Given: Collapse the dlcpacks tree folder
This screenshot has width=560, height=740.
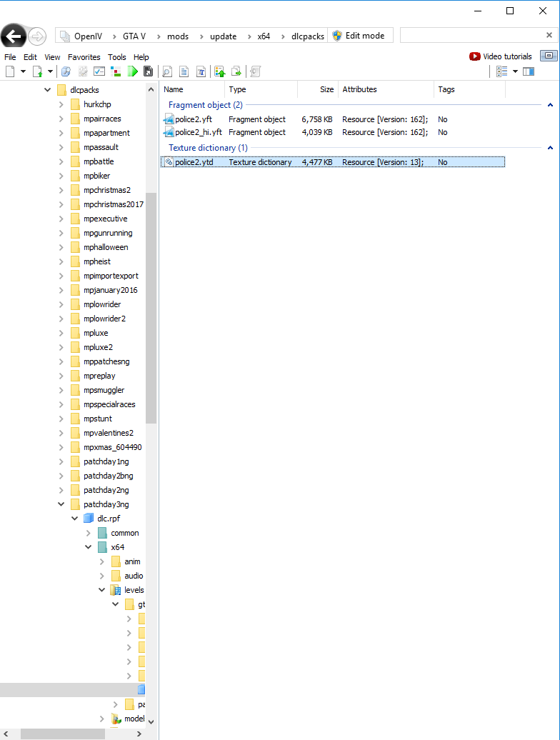Looking at the screenshot, I should (x=48, y=90).
